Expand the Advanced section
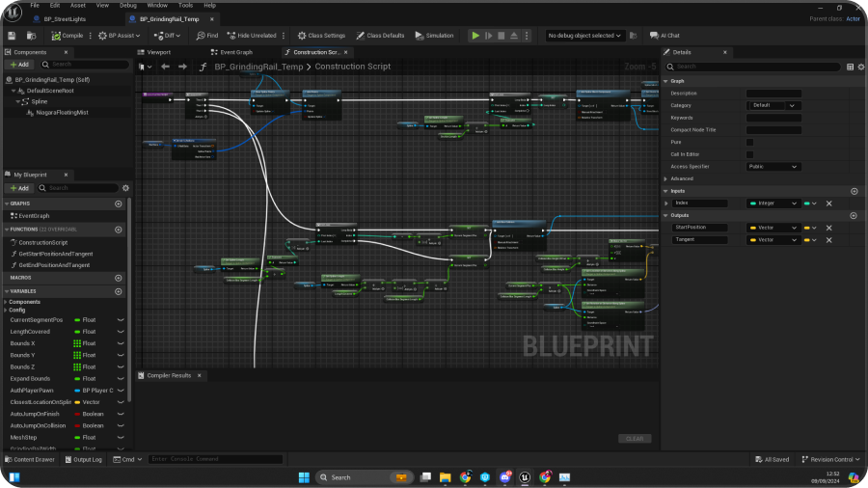 [x=665, y=178]
